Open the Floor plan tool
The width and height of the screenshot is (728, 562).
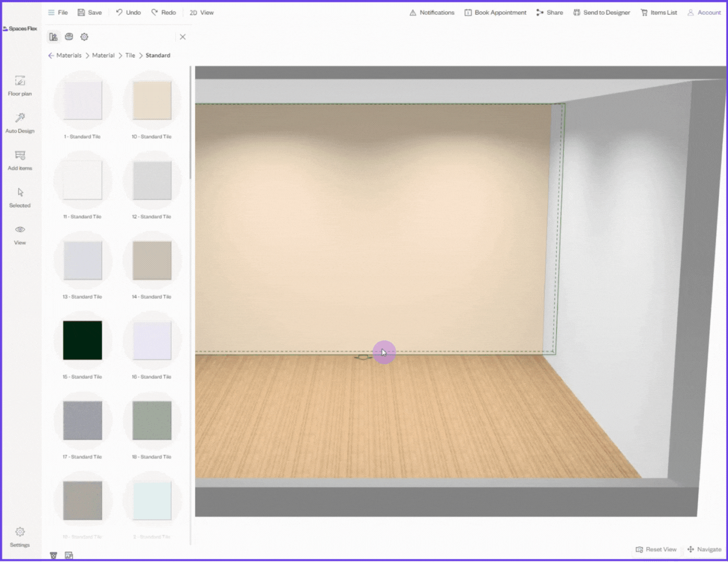(20, 86)
